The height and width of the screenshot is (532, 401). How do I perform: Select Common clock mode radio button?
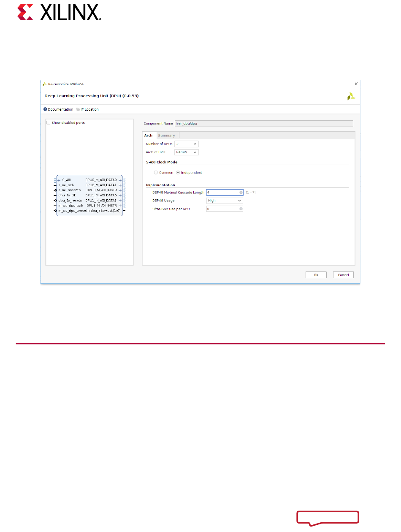pyautogui.click(x=156, y=173)
